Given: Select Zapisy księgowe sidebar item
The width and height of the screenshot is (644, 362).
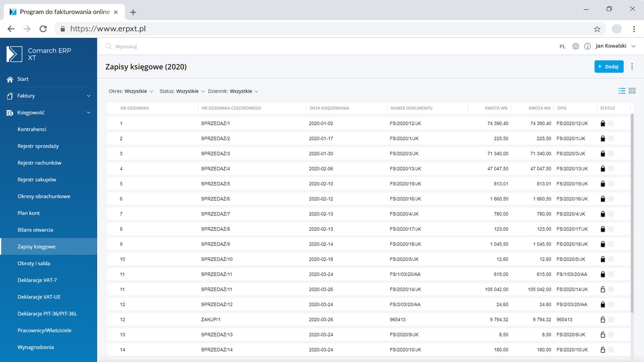Looking at the screenshot, I should (x=49, y=246).
